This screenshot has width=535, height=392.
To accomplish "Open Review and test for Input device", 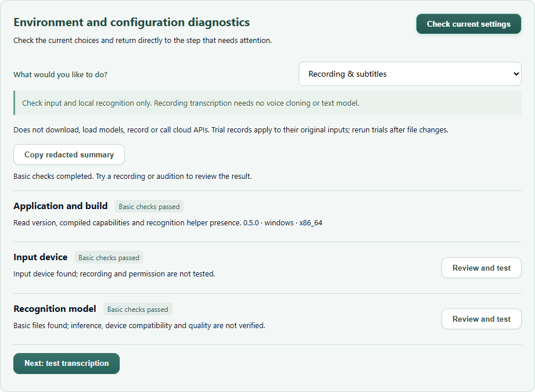I will [481, 268].
